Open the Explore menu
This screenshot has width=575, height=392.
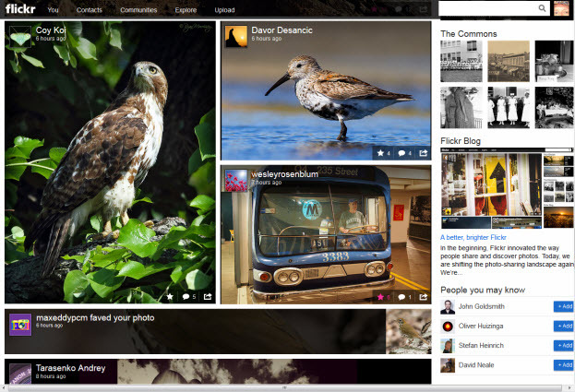186,10
